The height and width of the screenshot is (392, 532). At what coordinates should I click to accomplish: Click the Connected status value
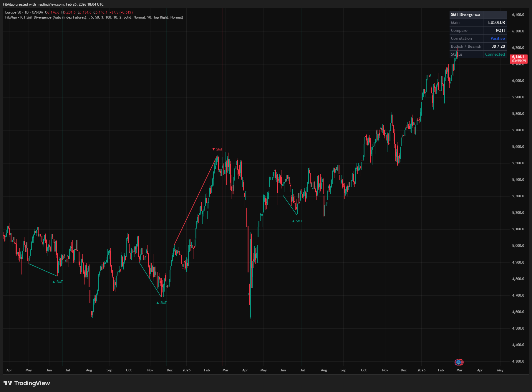click(x=495, y=54)
